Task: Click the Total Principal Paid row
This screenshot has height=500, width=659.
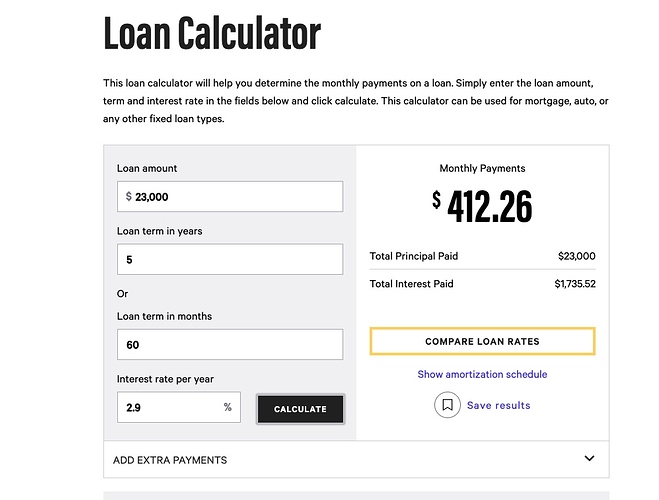Action: click(x=482, y=256)
